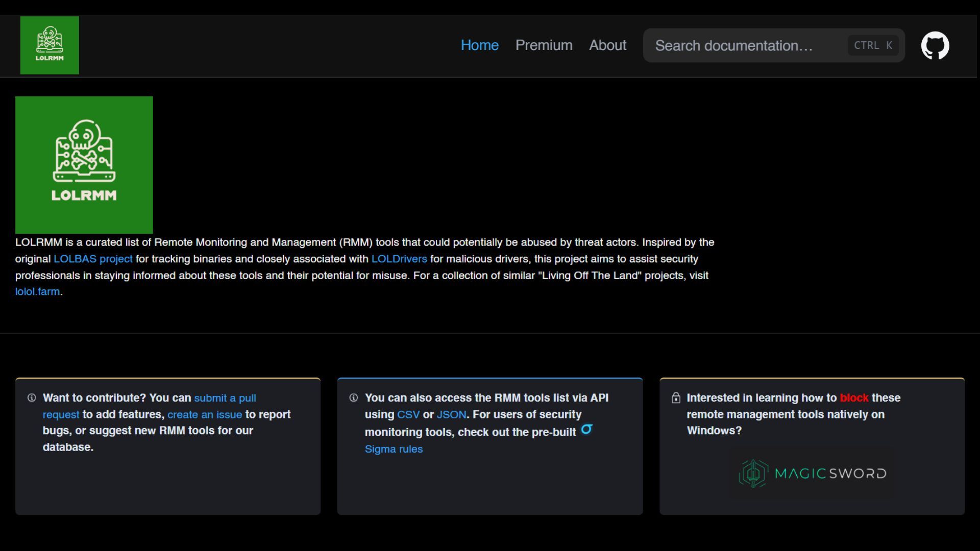Open the create an issue link

(x=205, y=414)
